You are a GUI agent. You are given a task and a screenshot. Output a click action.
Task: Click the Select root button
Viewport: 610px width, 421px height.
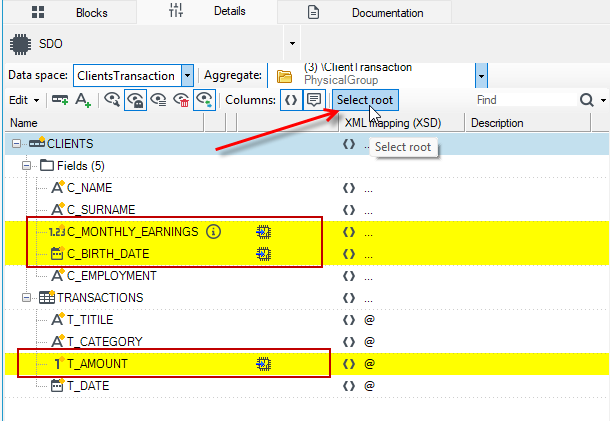[x=365, y=100]
